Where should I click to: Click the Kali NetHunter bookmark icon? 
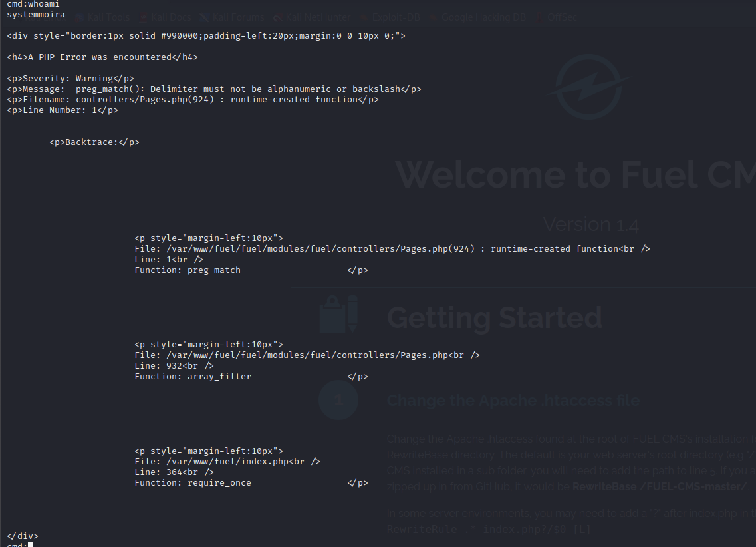(x=277, y=17)
